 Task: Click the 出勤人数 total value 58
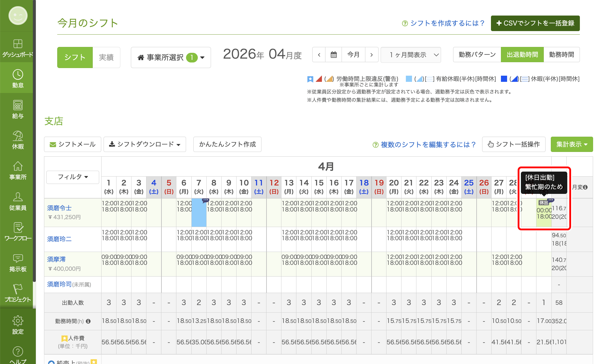[x=559, y=303]
